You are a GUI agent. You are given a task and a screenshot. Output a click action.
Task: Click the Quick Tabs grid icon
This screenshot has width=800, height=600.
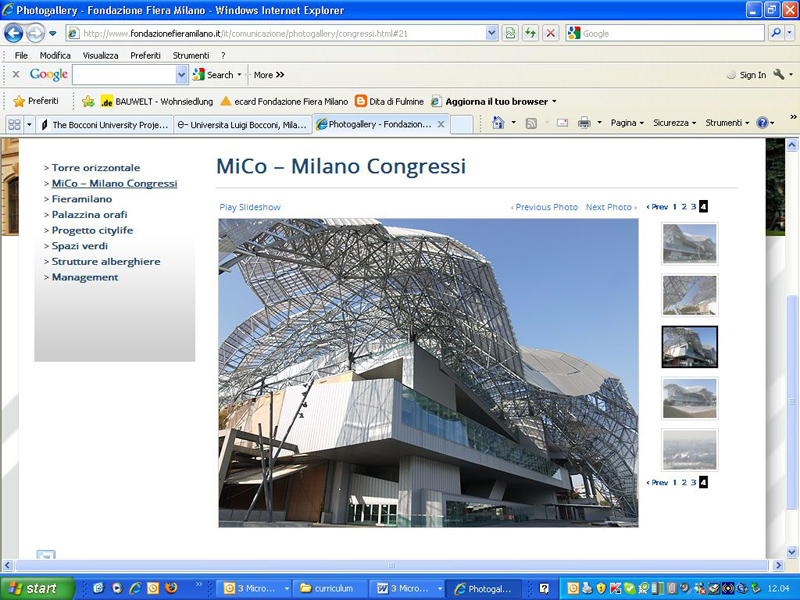click(x=14, y=124)
